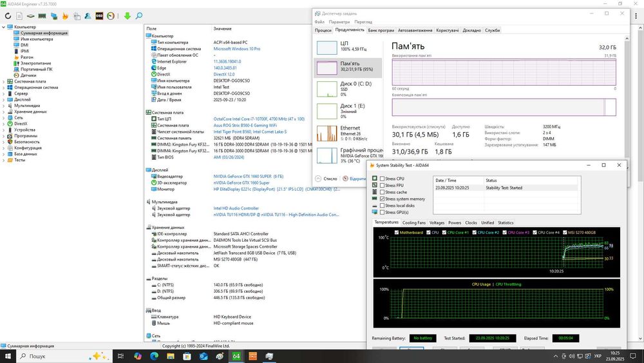Collapse the Компьютер tree node
Screen dimensions: 644x363
coord(4,27)
